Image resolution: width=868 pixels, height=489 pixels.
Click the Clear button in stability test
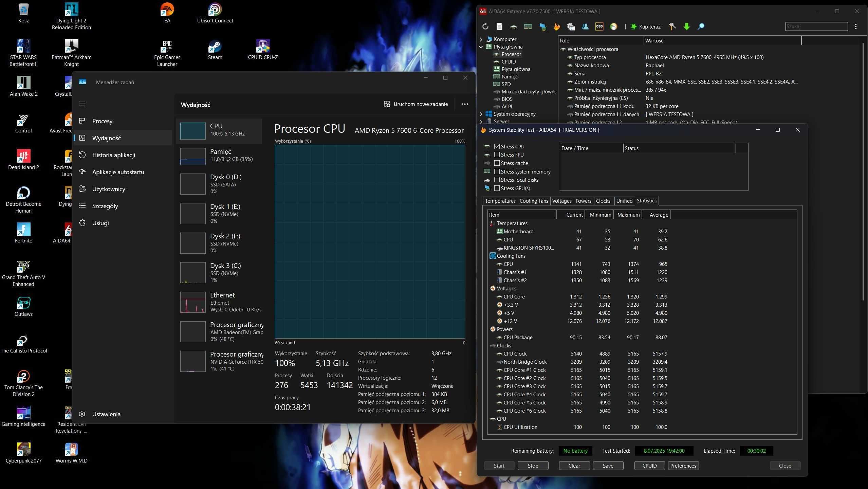tap(574, 466)
